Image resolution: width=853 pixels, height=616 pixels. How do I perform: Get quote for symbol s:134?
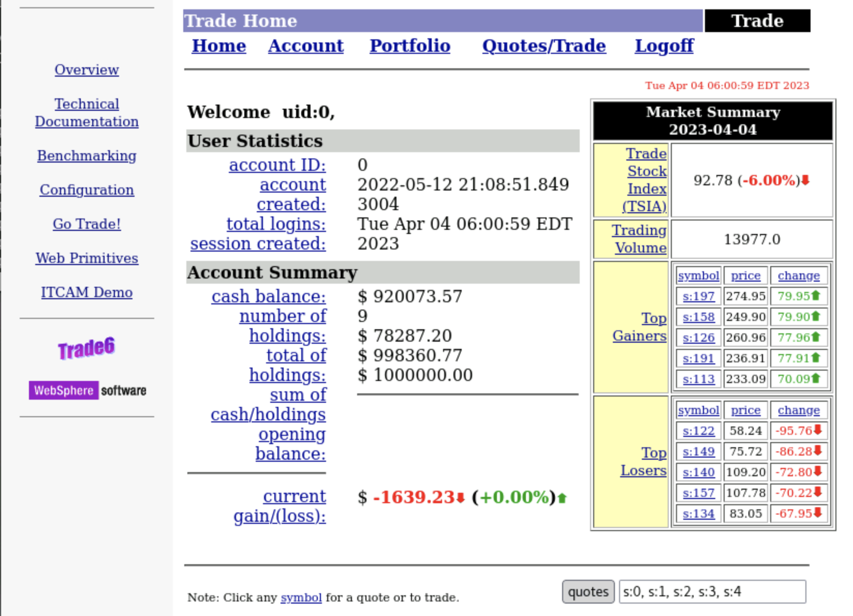(x=699, y=514)
